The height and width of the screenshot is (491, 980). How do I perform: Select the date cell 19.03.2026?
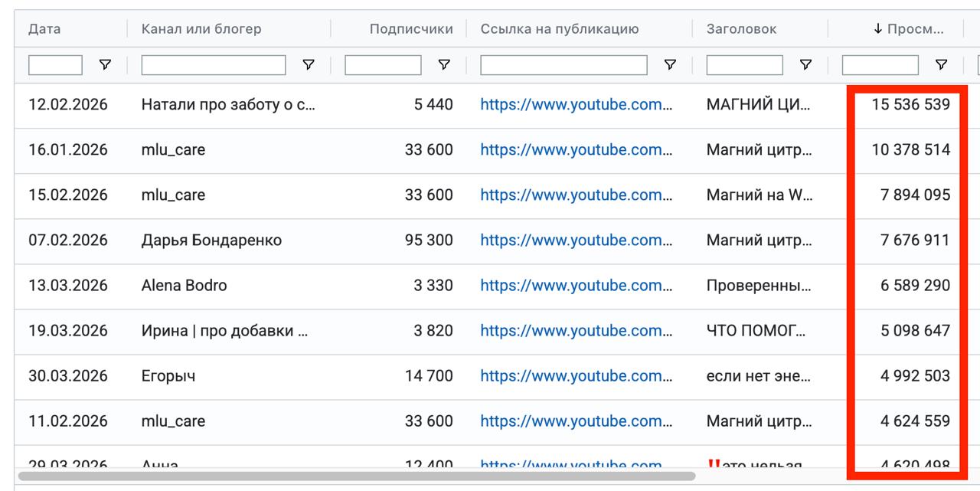(68, 331)
